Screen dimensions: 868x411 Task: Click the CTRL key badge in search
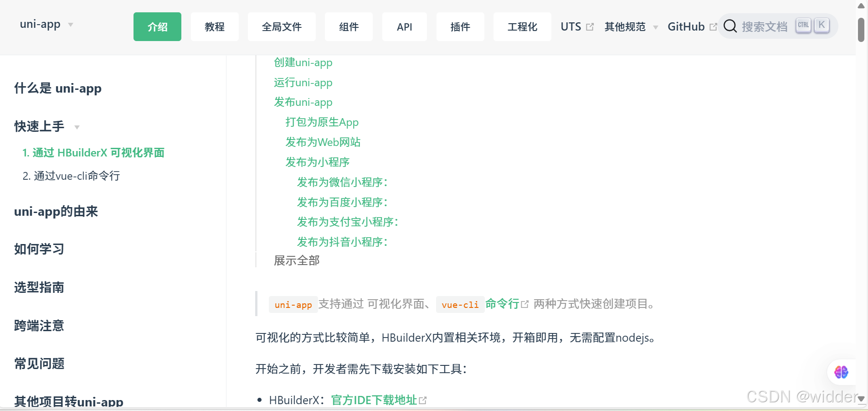(x=803, y=25)
